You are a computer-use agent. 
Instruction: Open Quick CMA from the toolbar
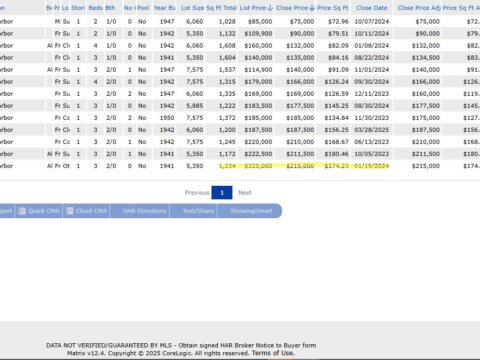click(39, 211)
